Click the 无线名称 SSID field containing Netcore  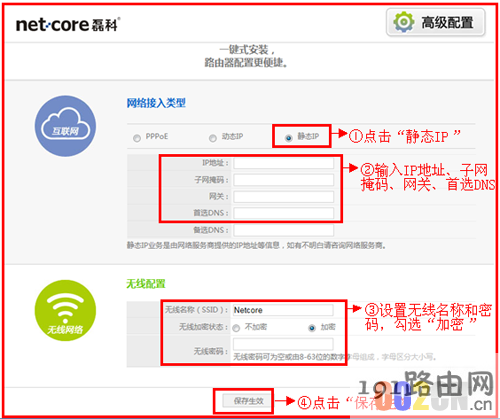tap(283, 310)
